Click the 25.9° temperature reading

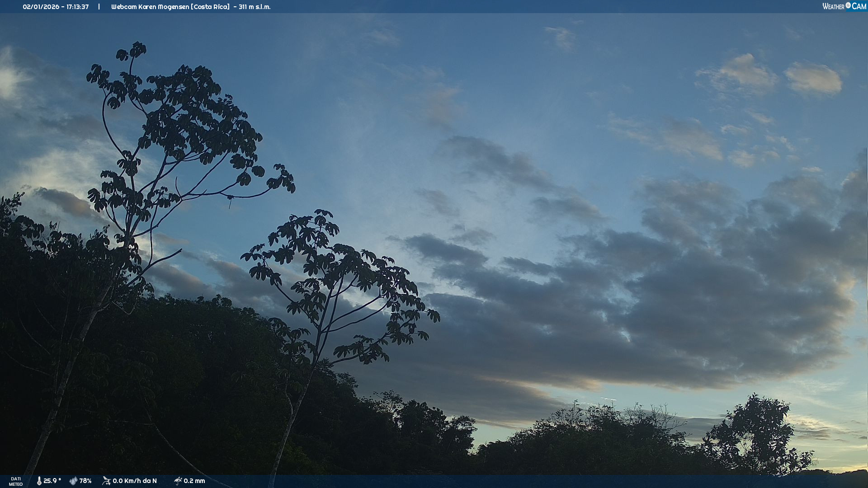(52, 481)
